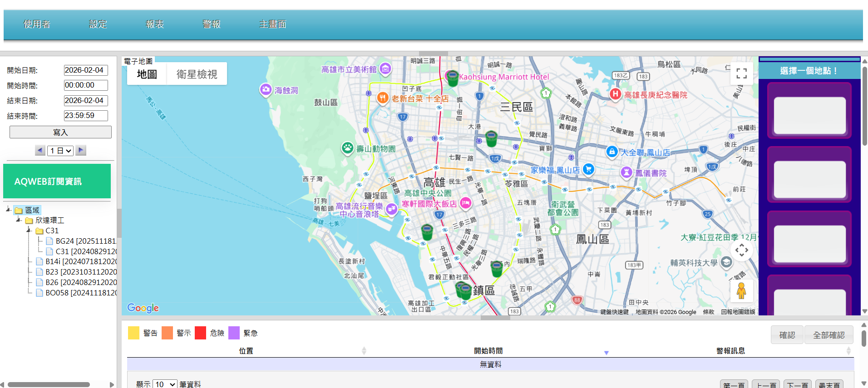Click 寒軒國際大飯店 hotel pin icon
The image size is (868, 388).
[x=465, y=203]
